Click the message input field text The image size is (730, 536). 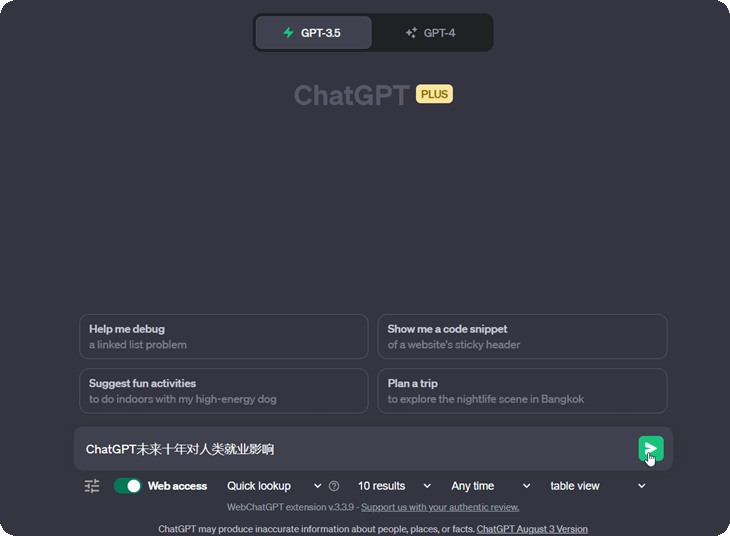pyautogui.click(x=180, y=449)
